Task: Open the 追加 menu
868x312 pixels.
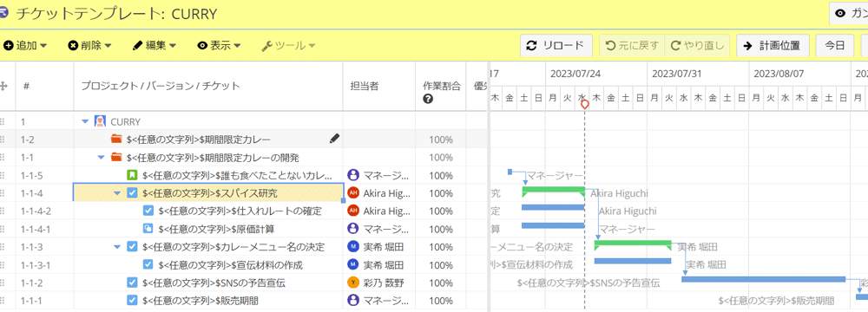Action: click(x=25, y=45)
